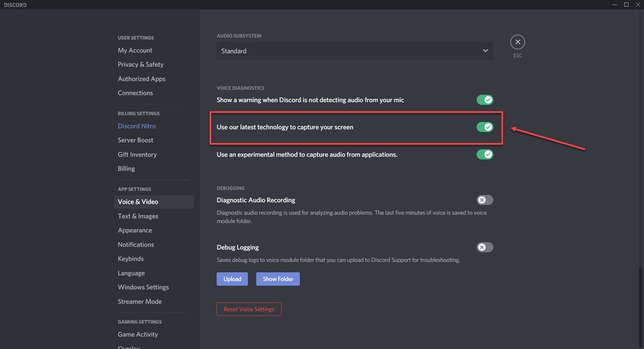
Task: Click the Show Folder button
Action: click(x=278, y=279)
